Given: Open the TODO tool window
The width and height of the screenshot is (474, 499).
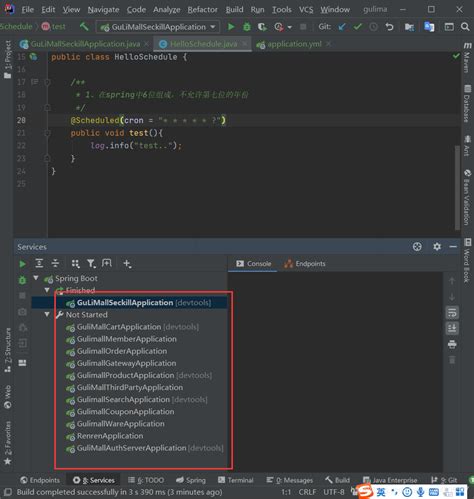Looking at the screenshot, I should [x=146, y=480].
